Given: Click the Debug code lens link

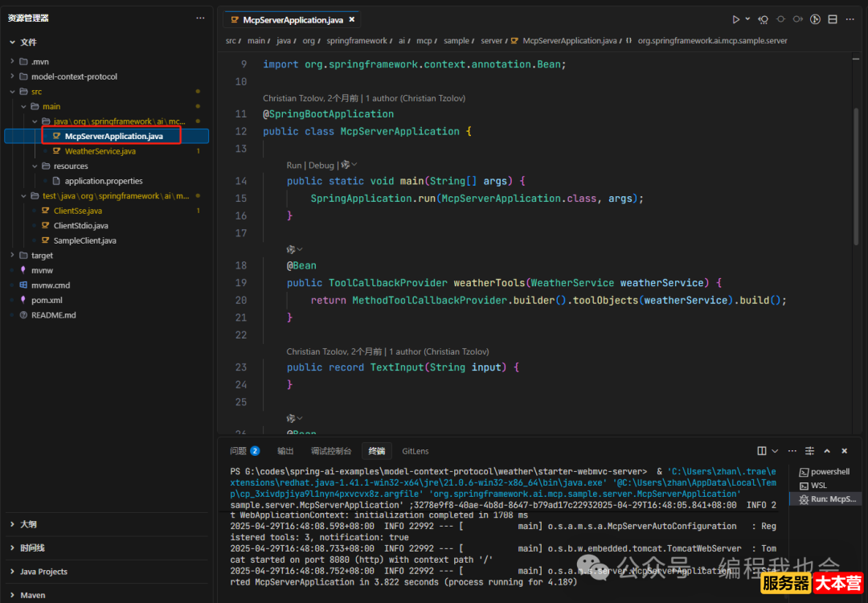Looking at the screenshot, I should (321, 165).
